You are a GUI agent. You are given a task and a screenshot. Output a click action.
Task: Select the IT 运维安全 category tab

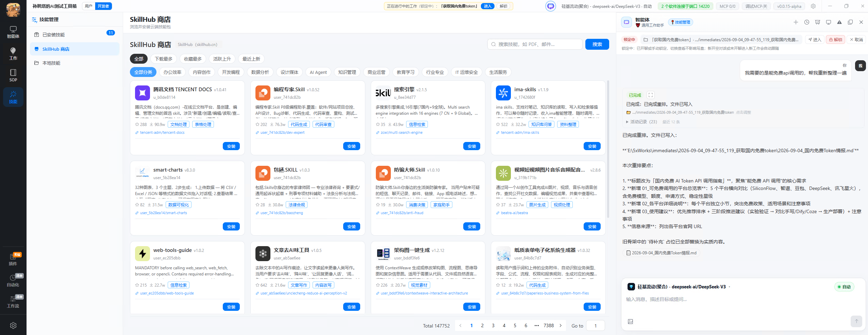click(x=467, y=72)
